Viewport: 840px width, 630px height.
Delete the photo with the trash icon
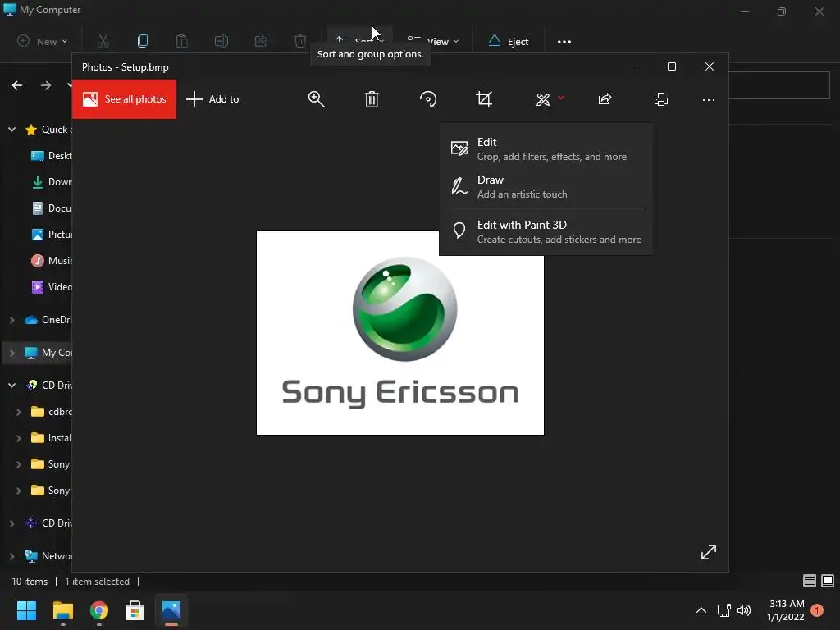pyautogui.click(x=372, y=99)
